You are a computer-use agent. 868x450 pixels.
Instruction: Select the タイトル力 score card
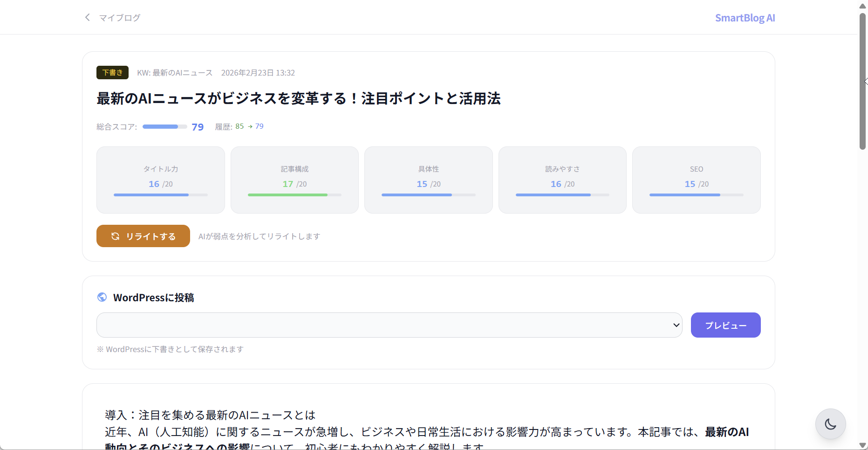[161, 180]
